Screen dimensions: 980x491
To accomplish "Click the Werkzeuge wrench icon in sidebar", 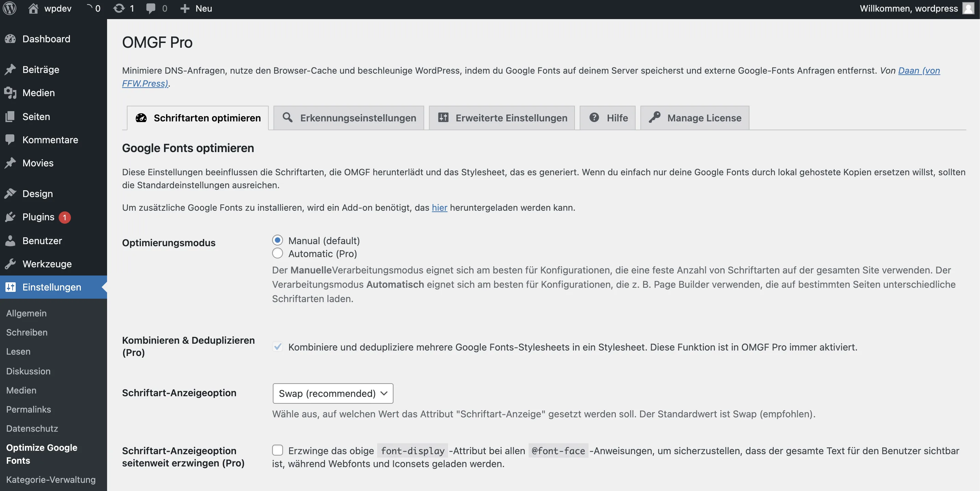I will (10, 264).
